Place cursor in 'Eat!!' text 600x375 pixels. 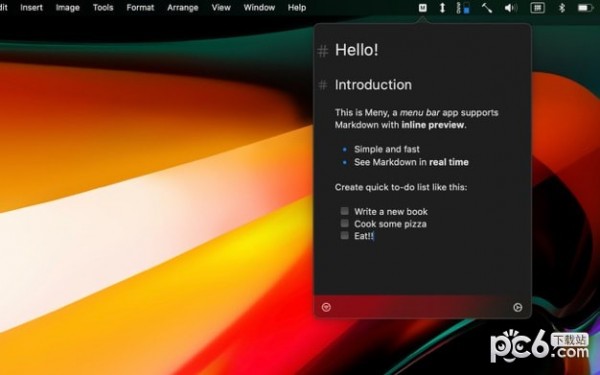(x=364, y=236)
